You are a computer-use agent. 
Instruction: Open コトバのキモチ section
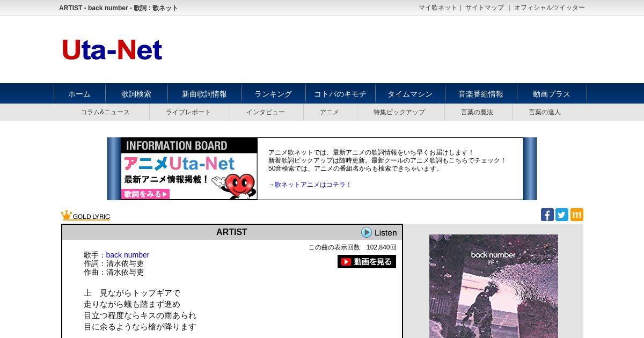340,94
